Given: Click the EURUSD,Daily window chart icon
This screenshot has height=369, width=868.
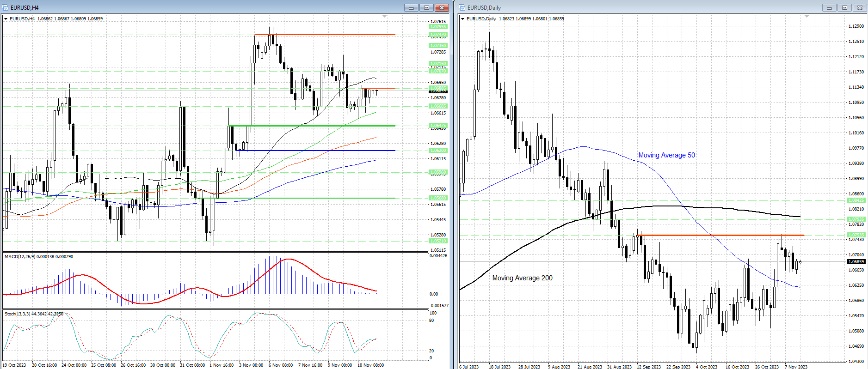Looking at the screenshot, I should [462, 7].
